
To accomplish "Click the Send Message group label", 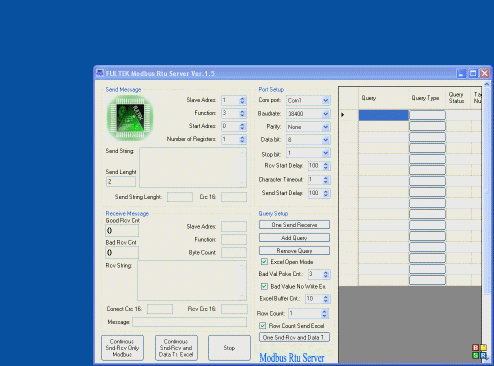I will point(123,90).
